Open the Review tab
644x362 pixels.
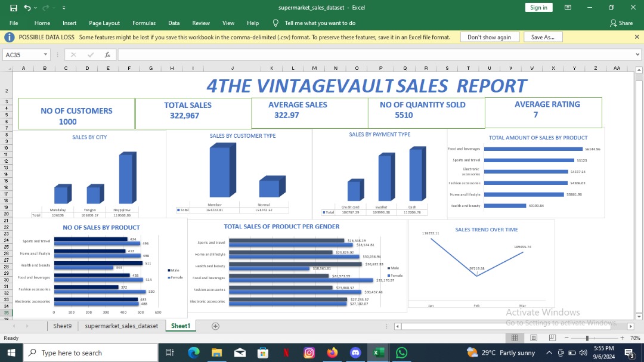[x=201, y=23]
